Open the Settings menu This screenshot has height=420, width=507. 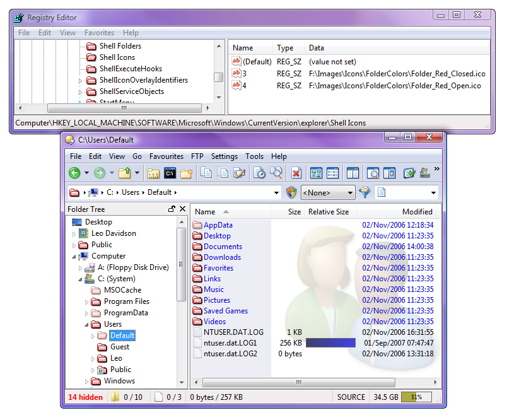pyautogui.click(x=224, y=156)
